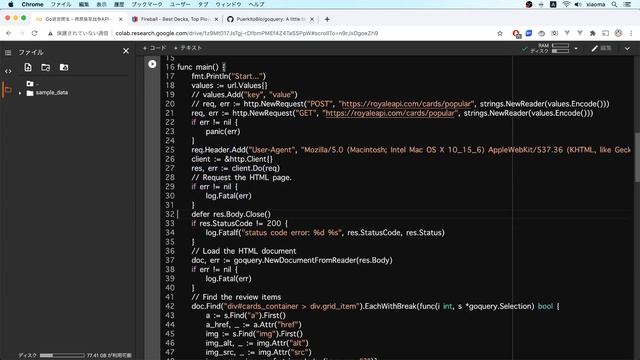Click the pencil 編集 editing mode button
Viewport: 640px width, 360px height.
pos(602,48)
